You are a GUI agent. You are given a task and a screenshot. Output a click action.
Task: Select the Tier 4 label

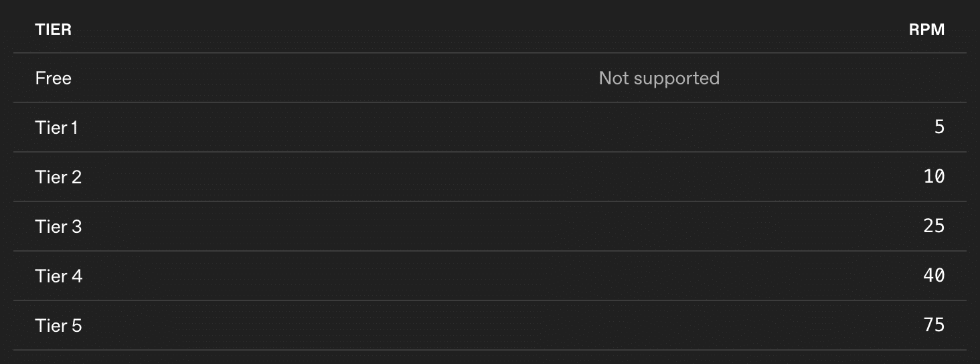tap(58, 276)
